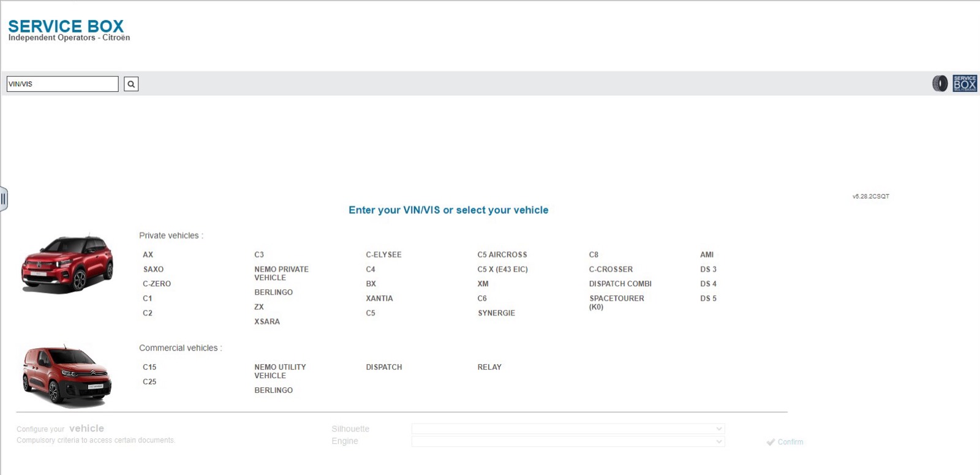
Task: Select DISPATCH COMBI
Action: coord(620,284)
